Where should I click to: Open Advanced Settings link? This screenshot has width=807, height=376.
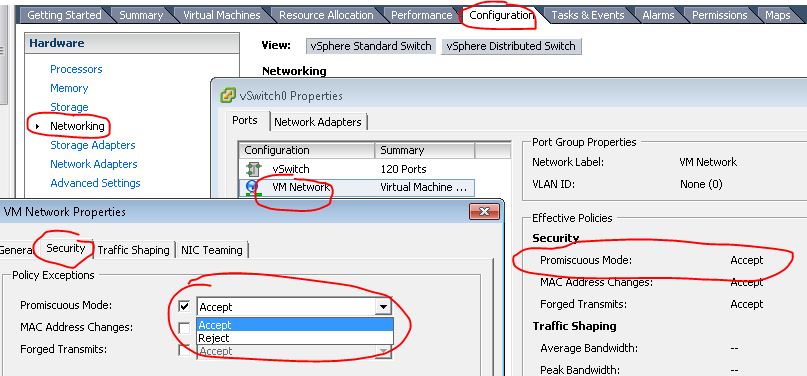coord(95,183)
